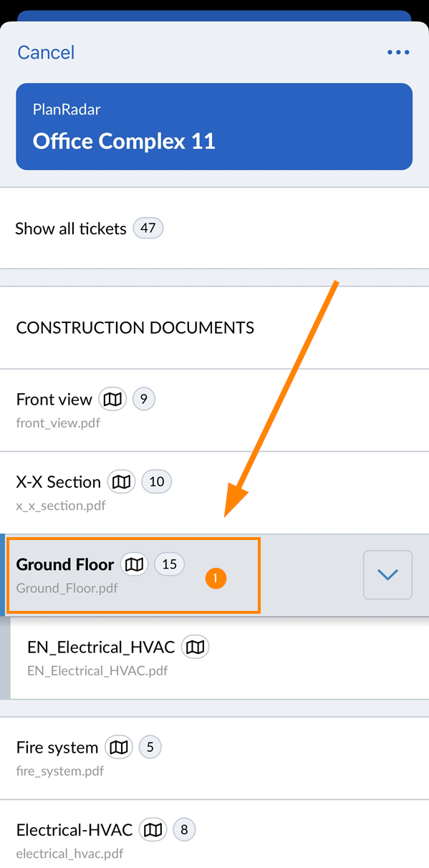
Task: Open the three-dots more options menu
Action: click(398, 52)
